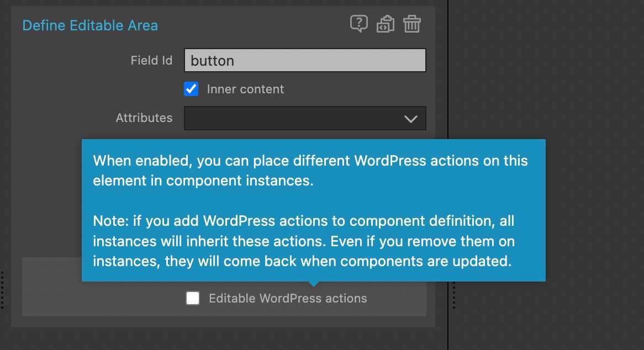
Task: Click the Attributes label
Action: click(144, 118)
